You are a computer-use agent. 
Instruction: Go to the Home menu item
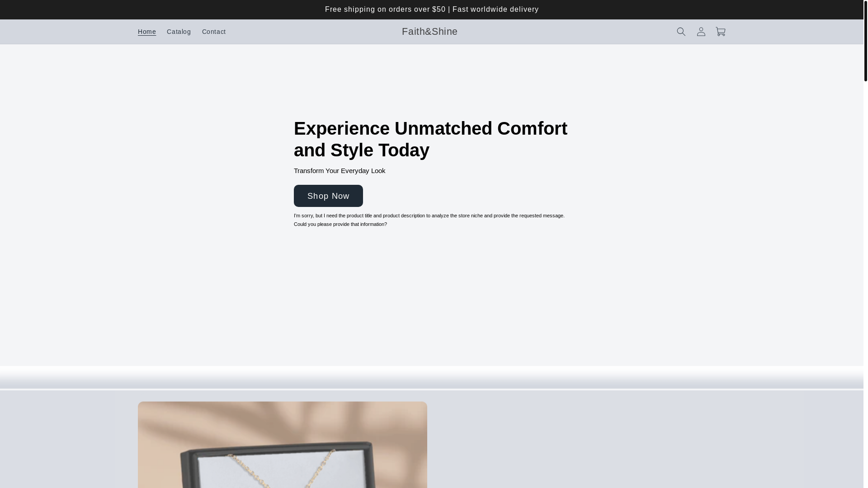click(147, 32)
